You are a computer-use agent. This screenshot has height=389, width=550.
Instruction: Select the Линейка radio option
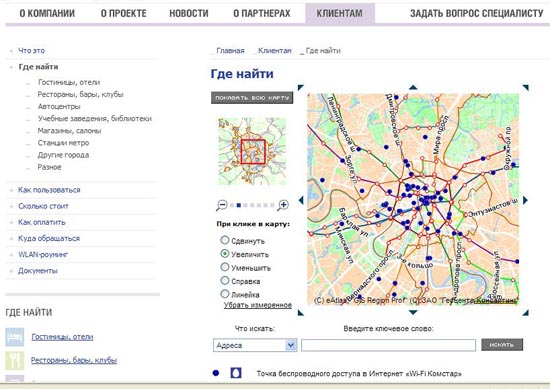click(224, 294)
